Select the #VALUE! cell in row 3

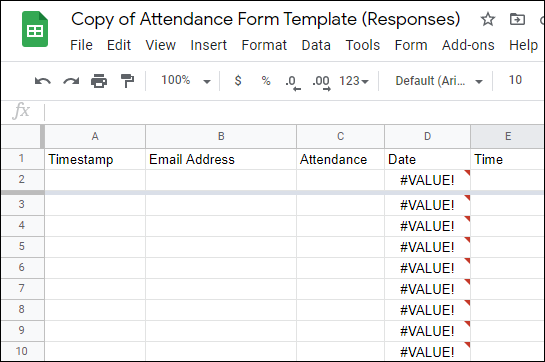pos(428,205)
